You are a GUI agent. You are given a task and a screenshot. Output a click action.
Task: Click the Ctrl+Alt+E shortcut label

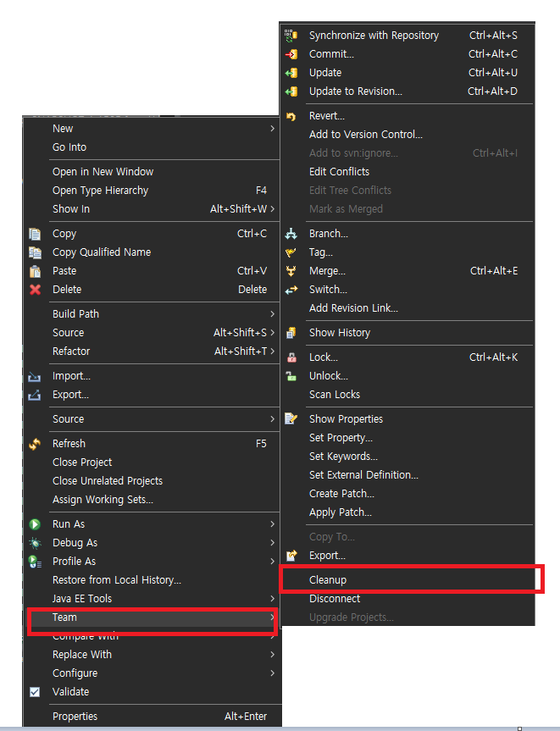[494, 271]
